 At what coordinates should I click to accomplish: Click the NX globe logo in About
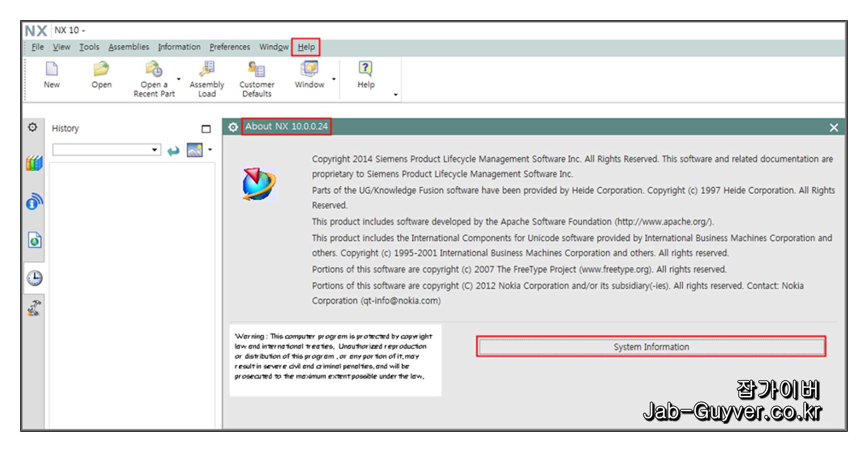pos(259,184)
